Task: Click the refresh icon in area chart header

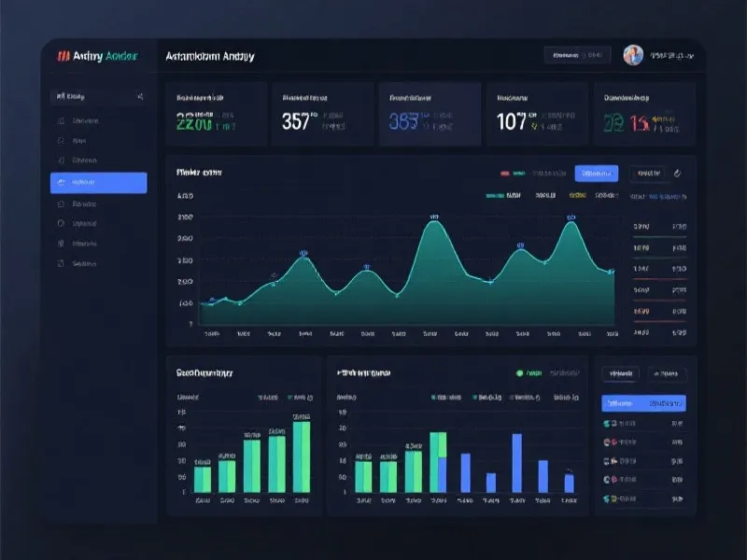Action: point(678,174)
